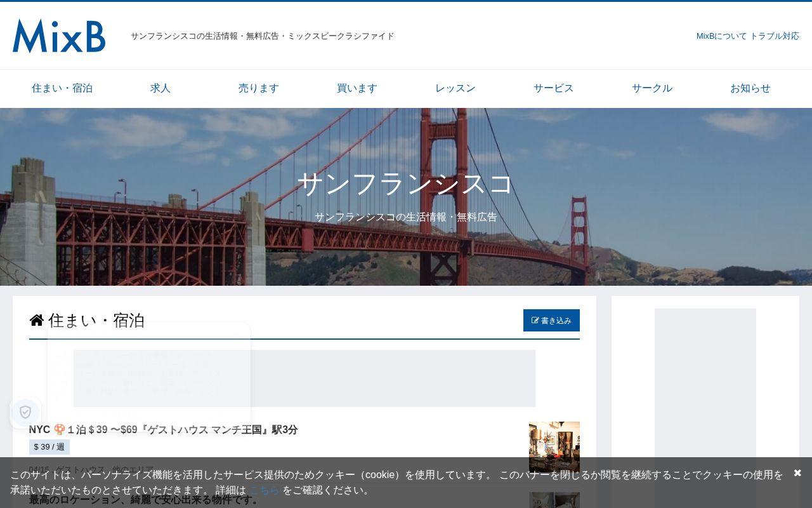Open the サークル section
This screenshot has height=508, width=812.
coord(652,88)
